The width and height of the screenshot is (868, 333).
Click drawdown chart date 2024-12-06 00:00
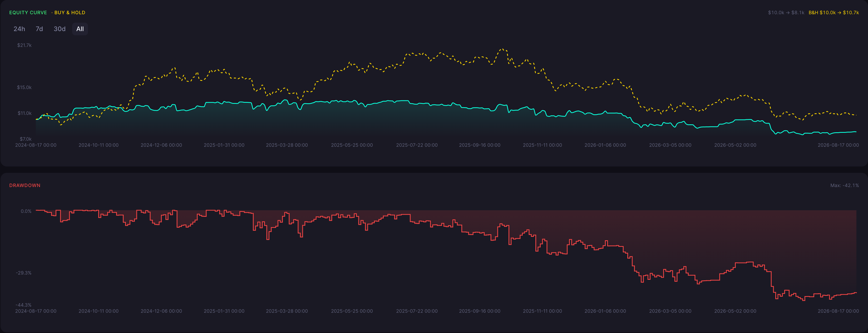pyautogui.click(x=161, y=311)
